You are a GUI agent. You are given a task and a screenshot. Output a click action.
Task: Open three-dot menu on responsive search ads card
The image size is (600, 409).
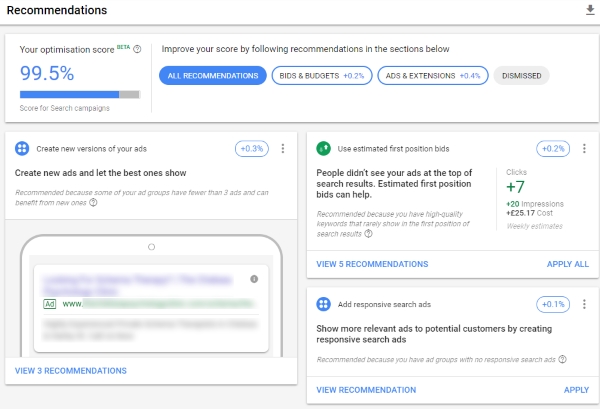583,304
